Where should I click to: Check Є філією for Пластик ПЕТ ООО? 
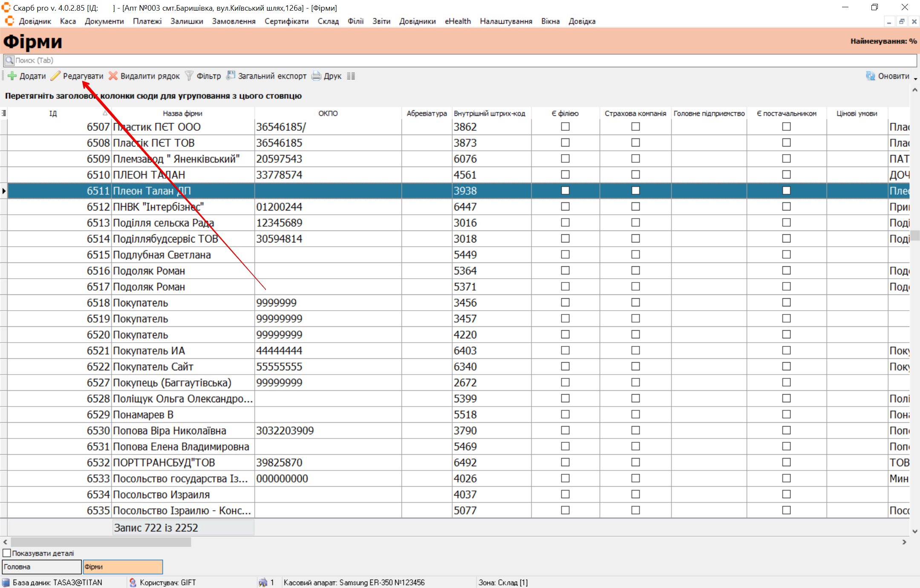coord(565,127)
